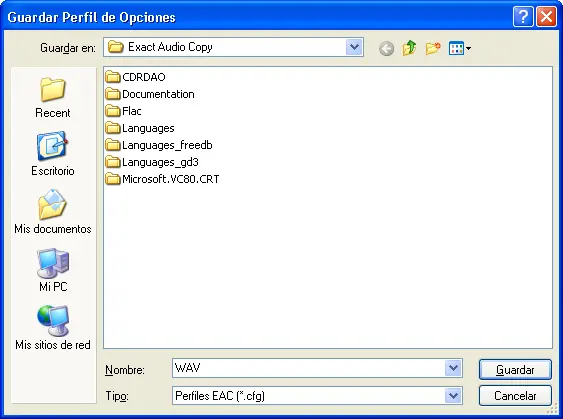
Task: Select the Languages_freedb folder
Action: 159,145
